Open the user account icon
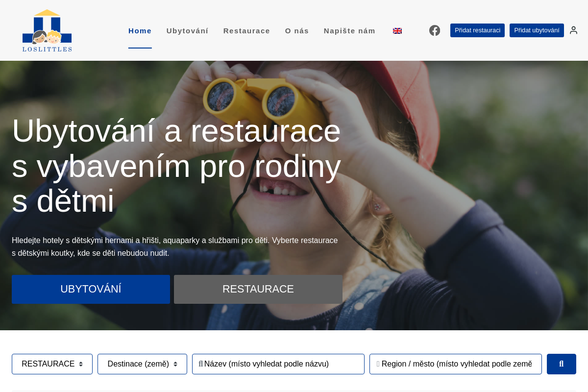This screenshot has width=588, height=392. point(573,30)
